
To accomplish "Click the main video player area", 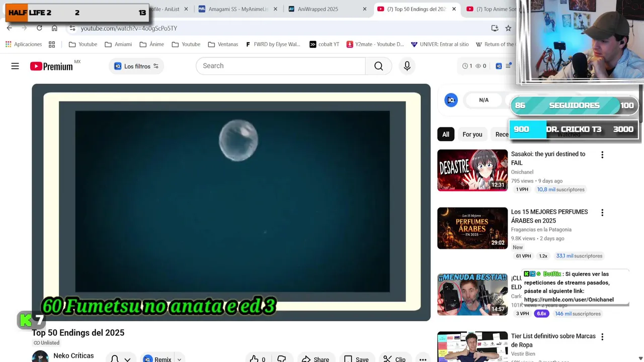I will 231,202.
